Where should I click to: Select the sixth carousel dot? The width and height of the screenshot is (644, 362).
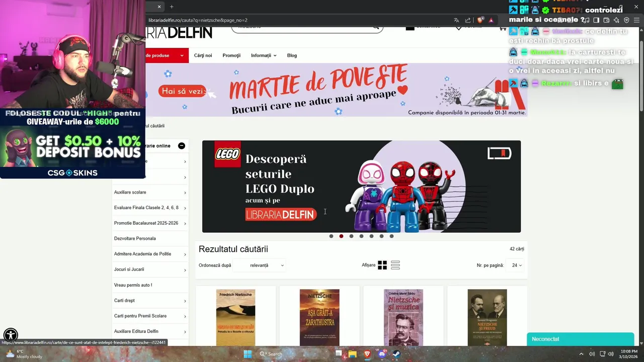pos(381,236)
